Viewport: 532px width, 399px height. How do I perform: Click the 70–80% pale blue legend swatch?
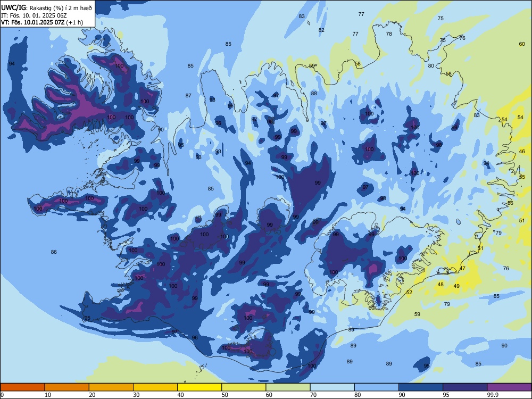[x=332, y=387]
